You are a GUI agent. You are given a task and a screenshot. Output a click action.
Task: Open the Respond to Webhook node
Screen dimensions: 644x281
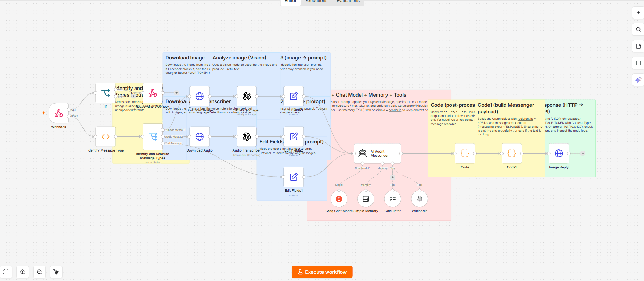[x=153, y=93]
